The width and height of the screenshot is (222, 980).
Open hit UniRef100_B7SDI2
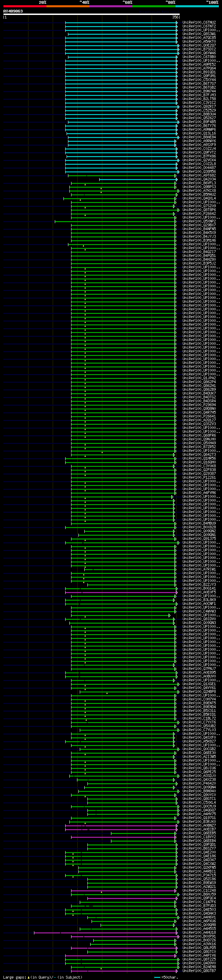tap(199, 49)
